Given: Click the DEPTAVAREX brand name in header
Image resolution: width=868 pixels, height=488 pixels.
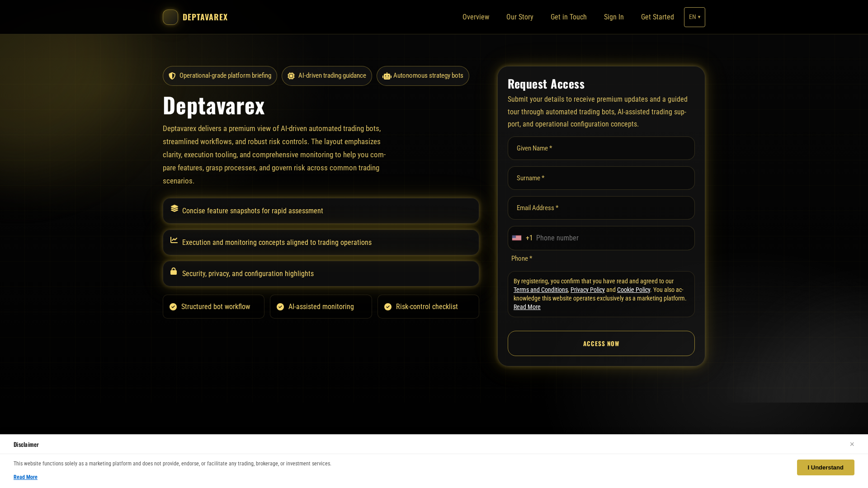Looking at the screenshot, I should click(205, 17).
